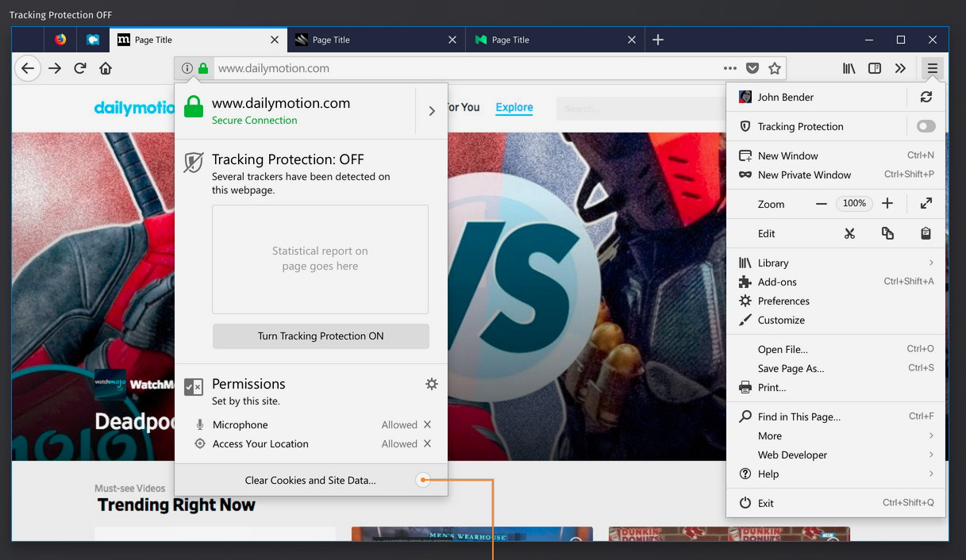
Task: Open Preferences from the menu
Action: click(783, 301)
